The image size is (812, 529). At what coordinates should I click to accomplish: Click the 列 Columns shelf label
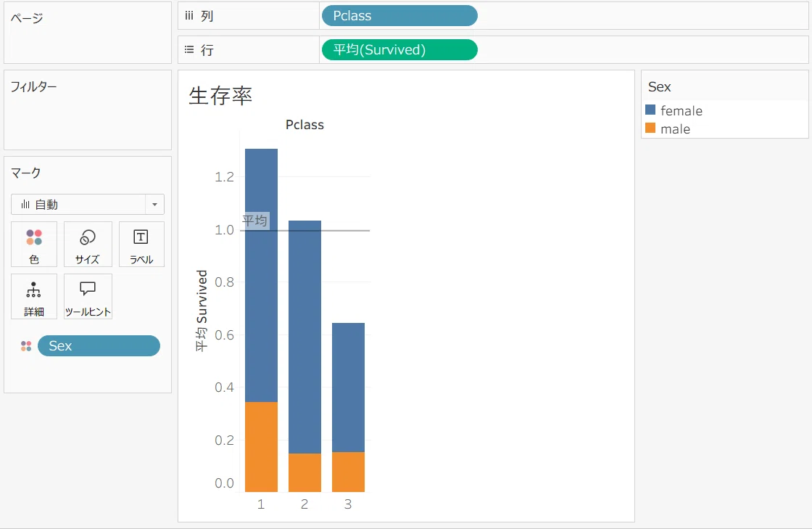(x=207, y=16)
